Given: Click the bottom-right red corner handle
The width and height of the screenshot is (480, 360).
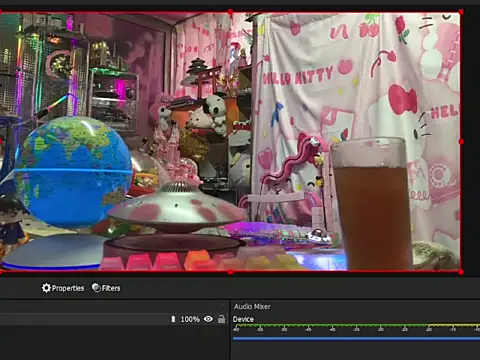Looking at the screenshot, I should pos(461,272).
